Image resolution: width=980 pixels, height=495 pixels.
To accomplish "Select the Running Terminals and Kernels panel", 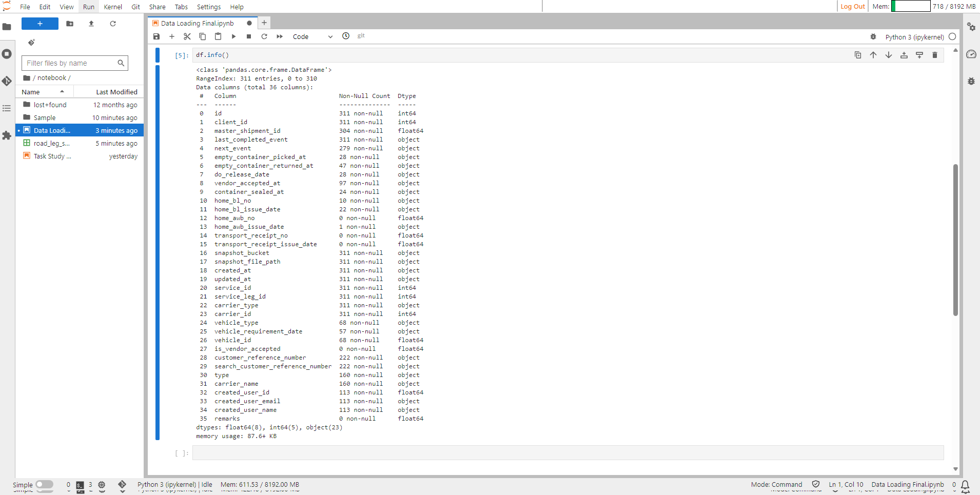I will point(7,53).
